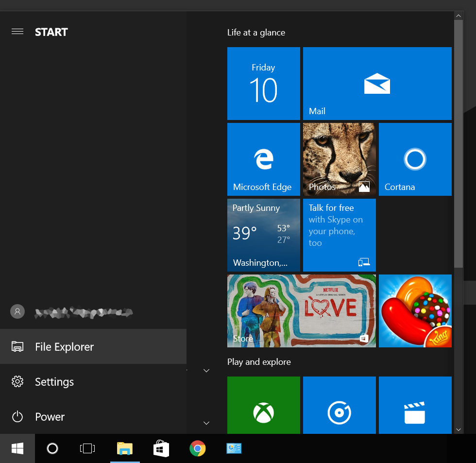Open Settings from Start menu
Image resolution: width=476 pixels, height=463 pixels.
click(x=93, y=381)
